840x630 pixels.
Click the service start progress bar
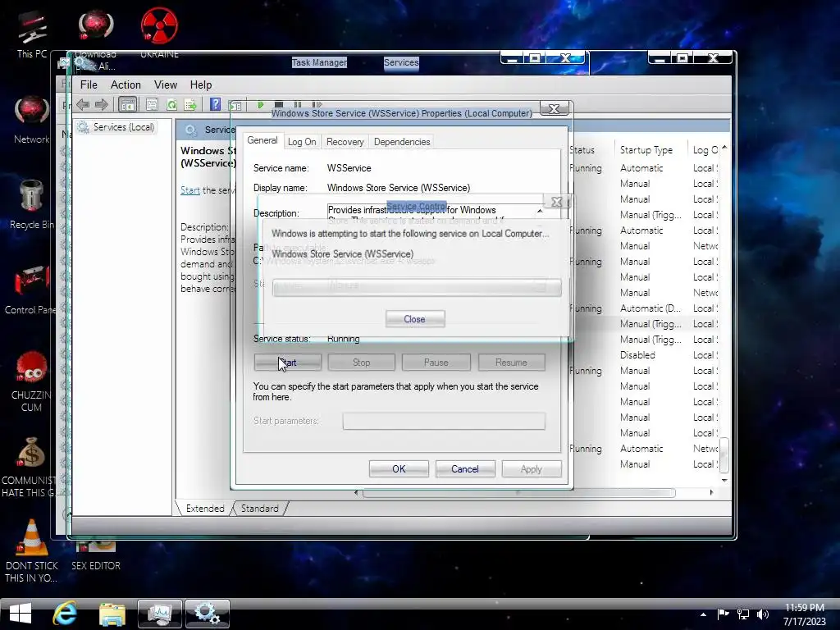[417, 288]
